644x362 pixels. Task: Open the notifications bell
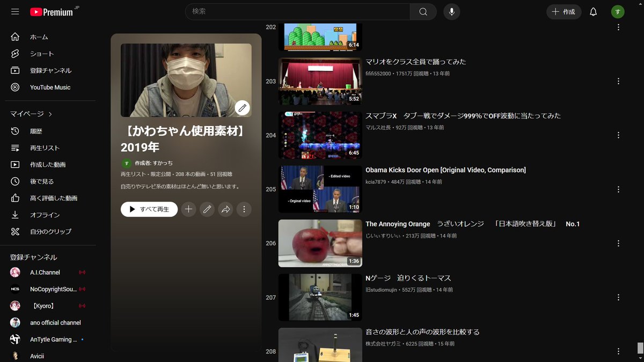pyautogui.click(x=593, y=12)
